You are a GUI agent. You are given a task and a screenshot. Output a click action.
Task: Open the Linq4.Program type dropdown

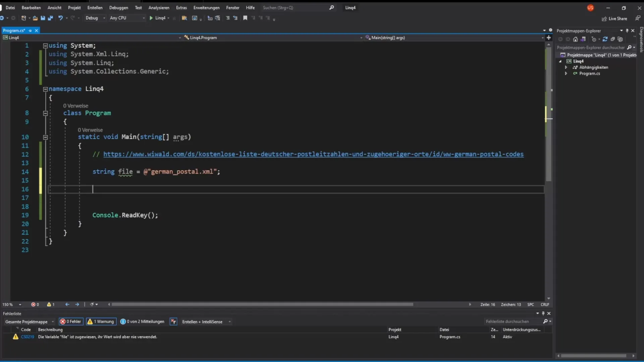[x=273, y=38]
